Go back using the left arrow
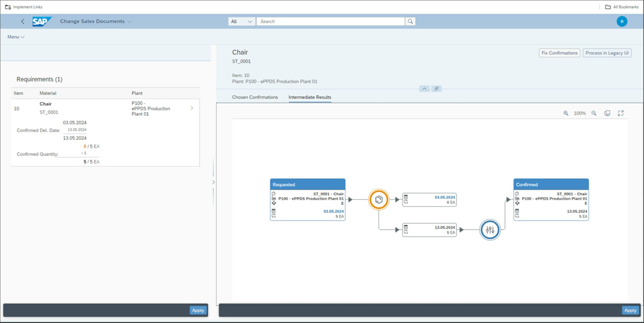 (23, 21)
